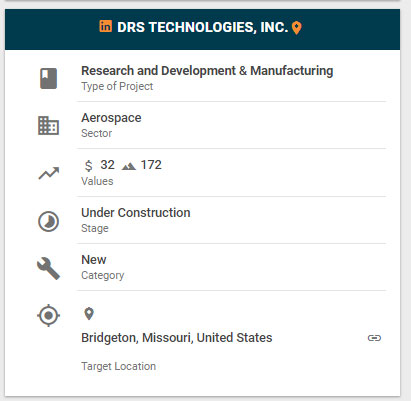This screenshot has width=411, height=401.
Task: Click the Under Construction stage value
Action: tap(136, 213)
